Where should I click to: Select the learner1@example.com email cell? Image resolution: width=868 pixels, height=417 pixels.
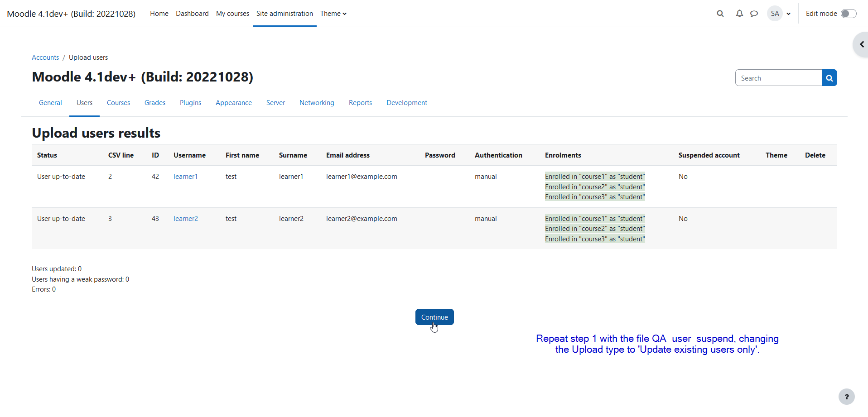[362, 177]
